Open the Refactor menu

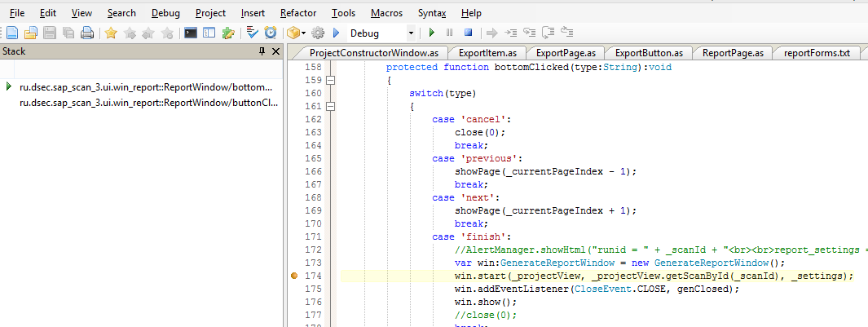(x=298, y=13)
